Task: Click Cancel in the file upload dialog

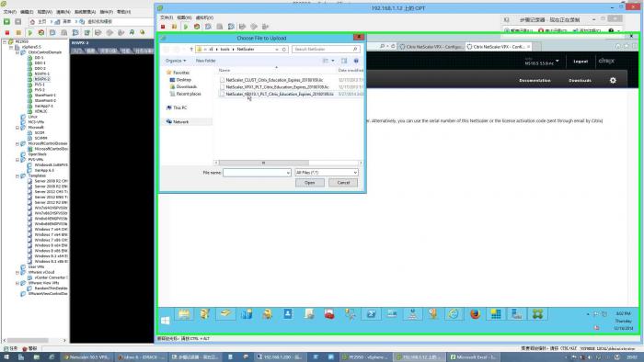Action: point(343,183)
